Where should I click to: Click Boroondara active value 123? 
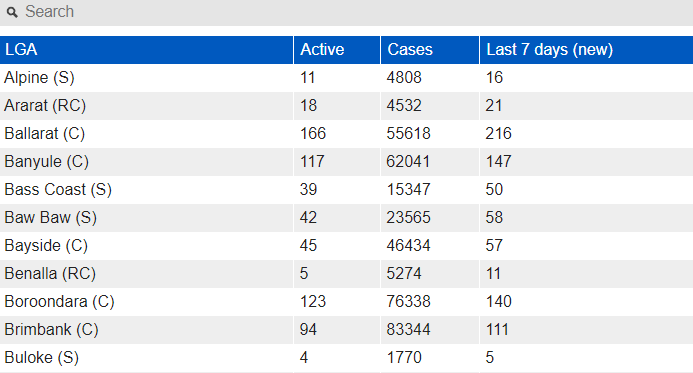[313, 301]
